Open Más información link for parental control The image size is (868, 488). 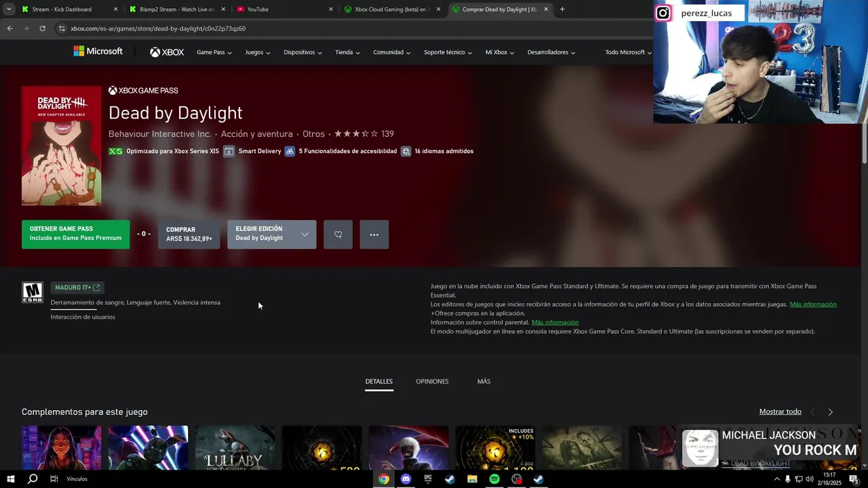click(555, 323)
